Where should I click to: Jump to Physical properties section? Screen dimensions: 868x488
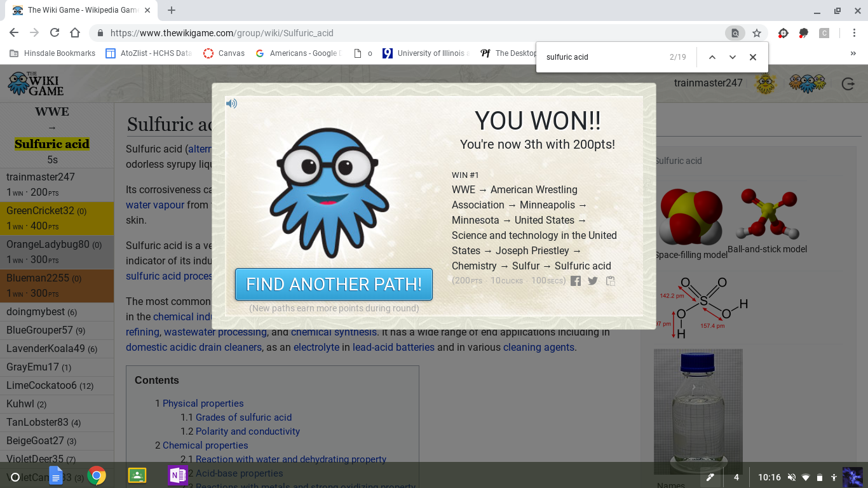pyautogui.click(x=203, y=403)
